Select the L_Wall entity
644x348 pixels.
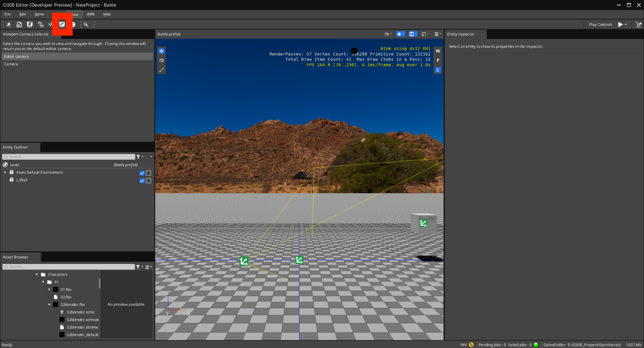point(22,180)
